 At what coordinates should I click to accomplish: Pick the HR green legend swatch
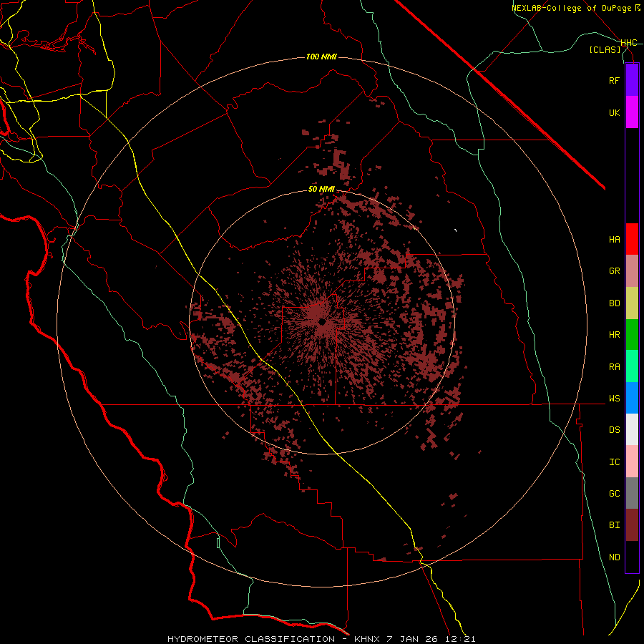pos(632,335)
